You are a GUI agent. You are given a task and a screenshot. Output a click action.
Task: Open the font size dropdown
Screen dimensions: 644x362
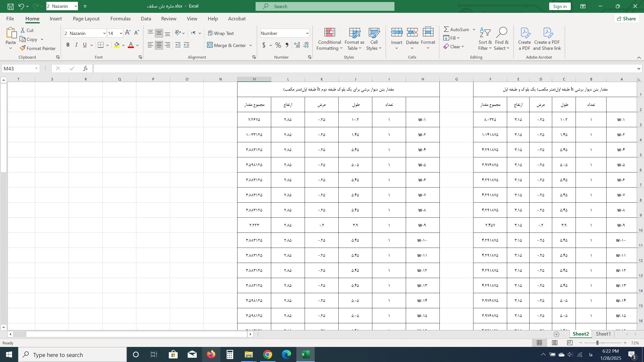(121, 33)
